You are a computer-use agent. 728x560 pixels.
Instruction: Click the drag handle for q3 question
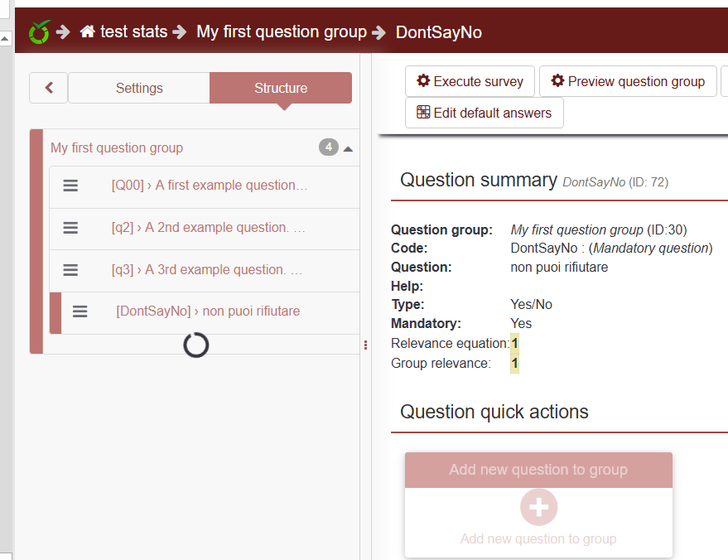[70, 270]
